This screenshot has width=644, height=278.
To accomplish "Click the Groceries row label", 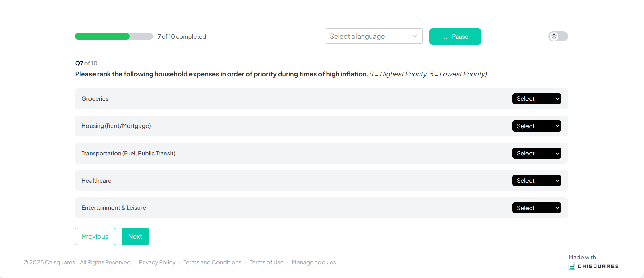I will click(95, 99).
